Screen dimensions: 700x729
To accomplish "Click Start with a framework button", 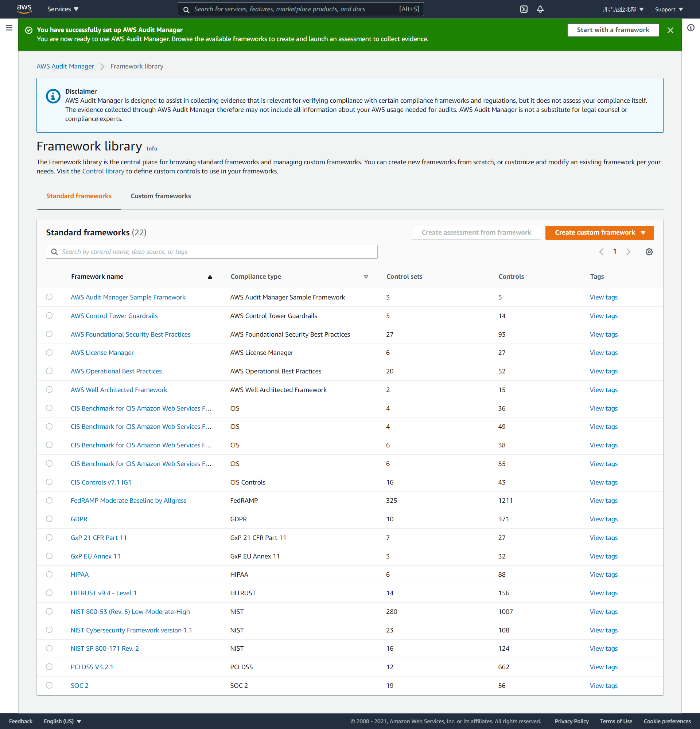I will (x=612, y=30).
